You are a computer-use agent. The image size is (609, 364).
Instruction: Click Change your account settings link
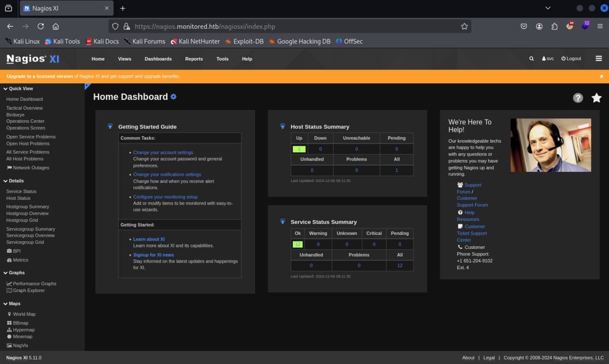click(x=163, y=153)
